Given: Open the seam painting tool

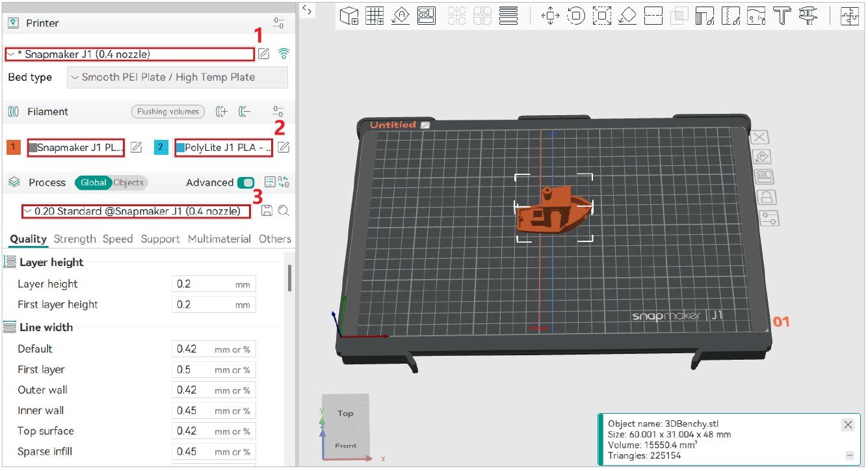Looking at the screenshot, I should point(730,16).
